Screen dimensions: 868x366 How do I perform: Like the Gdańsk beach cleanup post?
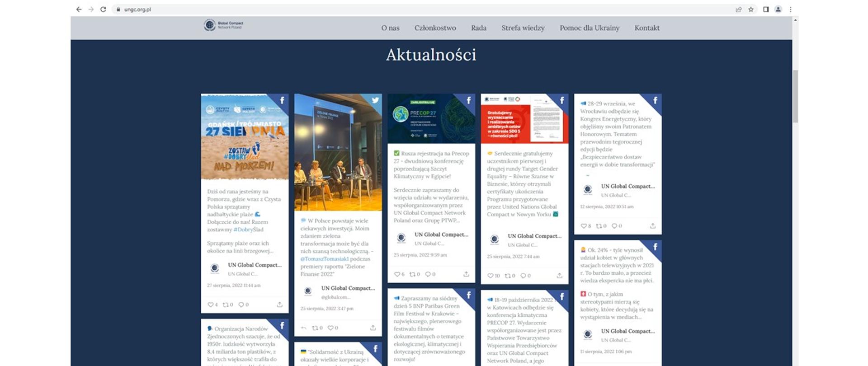pos(210,305)
